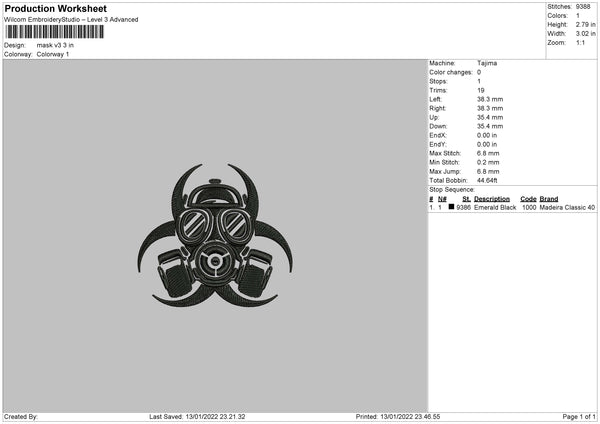Click the 'Machine:' label
This screenshot has width=600, height=424.
point(442,63)
